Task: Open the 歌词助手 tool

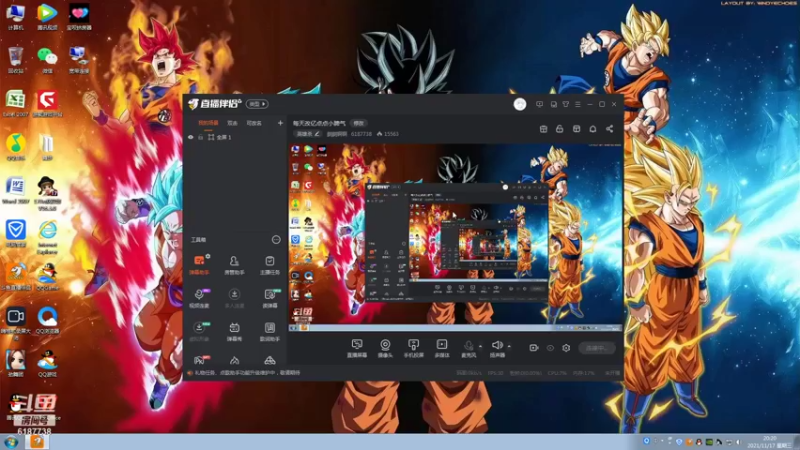Action: click(269, 331)
